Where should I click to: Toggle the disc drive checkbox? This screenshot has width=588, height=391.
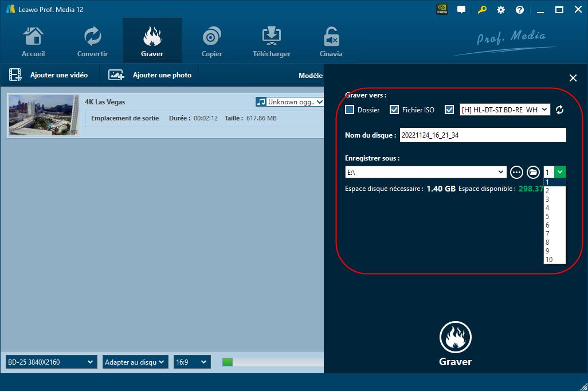pyautogui.click(x=449, y=110)
